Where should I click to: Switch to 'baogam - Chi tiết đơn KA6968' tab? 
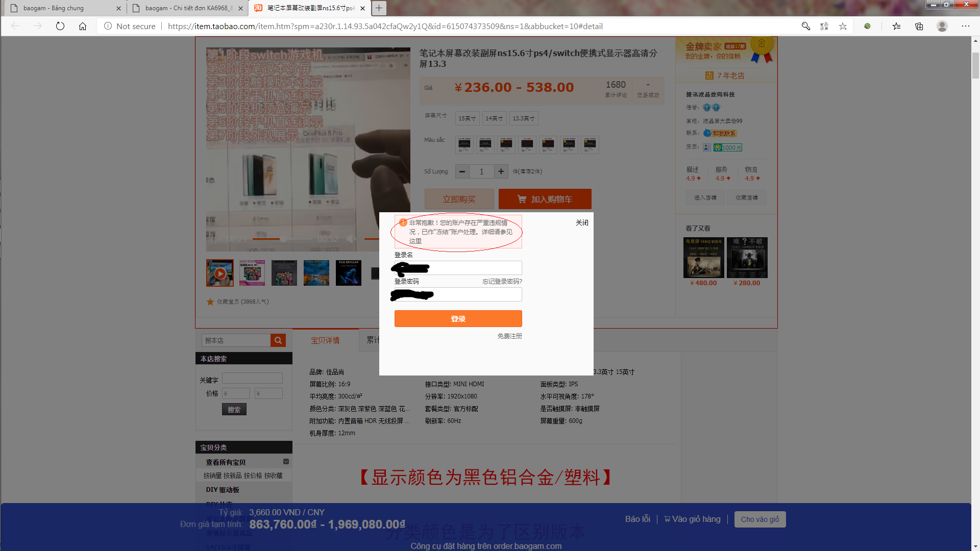click(187, 8)
